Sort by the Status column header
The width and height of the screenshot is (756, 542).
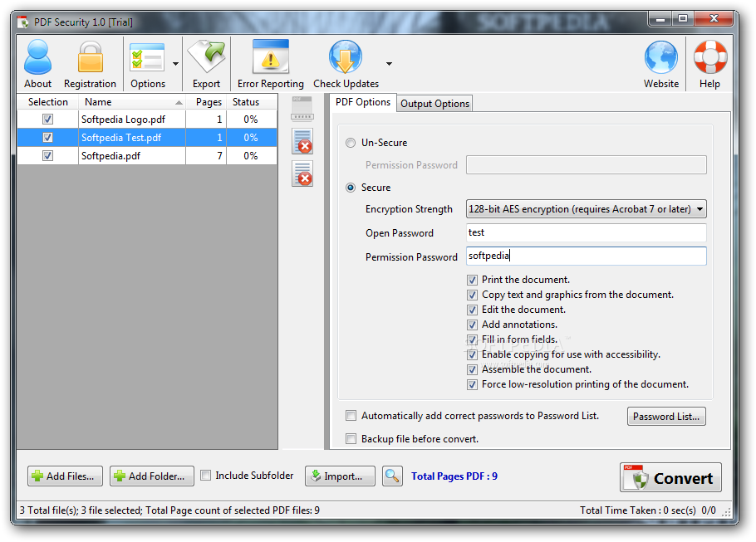[x=252, y=102]
